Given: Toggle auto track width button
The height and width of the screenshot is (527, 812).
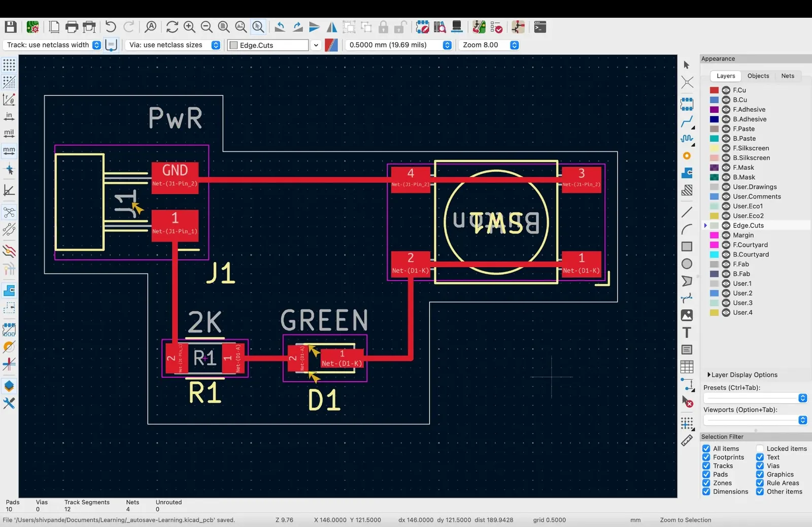Looking at the screenshot, I should coord(111,45).
